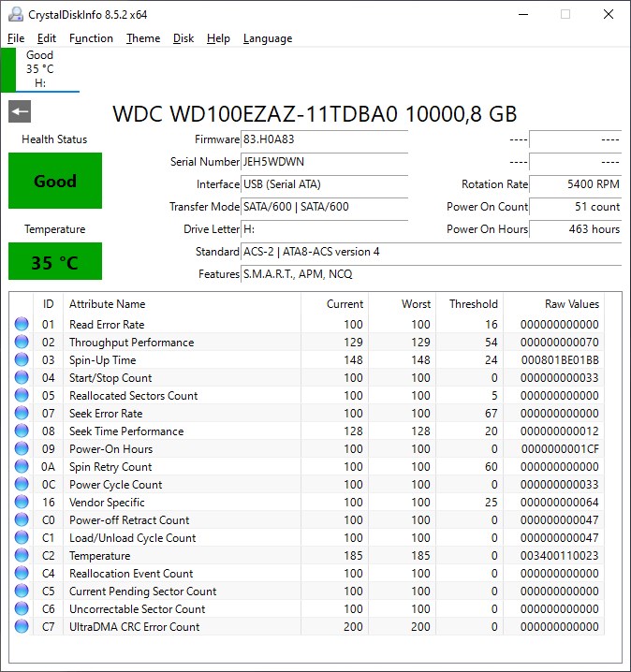Click status orb for Power-off Retract Count
Image resolution: width=631 pixels, height=672 pixels.
22,519
